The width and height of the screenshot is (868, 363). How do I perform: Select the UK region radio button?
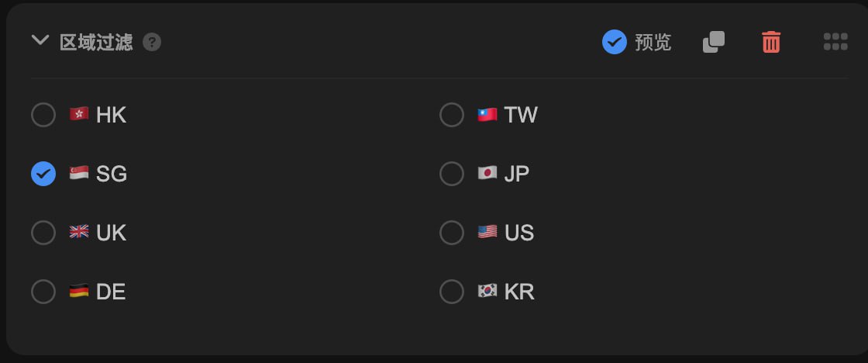(x=43, y=233)
